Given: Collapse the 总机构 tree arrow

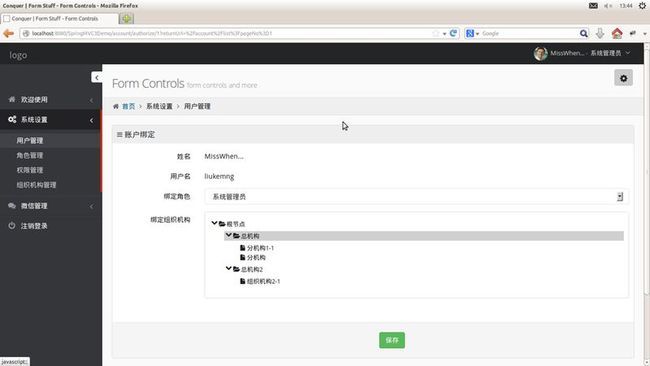Looking at the screenshot, I should (228, 235).
